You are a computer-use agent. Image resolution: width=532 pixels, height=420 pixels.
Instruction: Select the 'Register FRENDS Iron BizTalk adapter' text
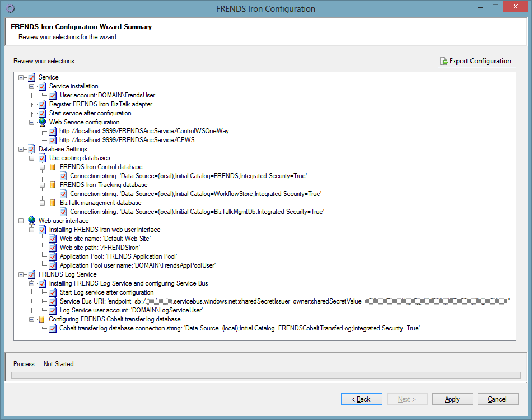pos(101,104)
